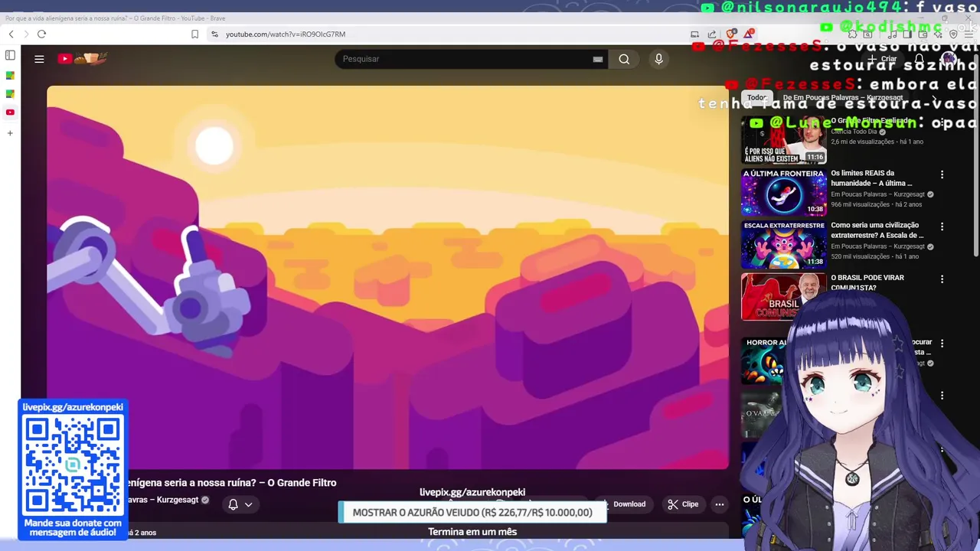Click the Ciência Todo Dia channel name
The width and height of the screenshot is (980, 551).
[854, 132]
